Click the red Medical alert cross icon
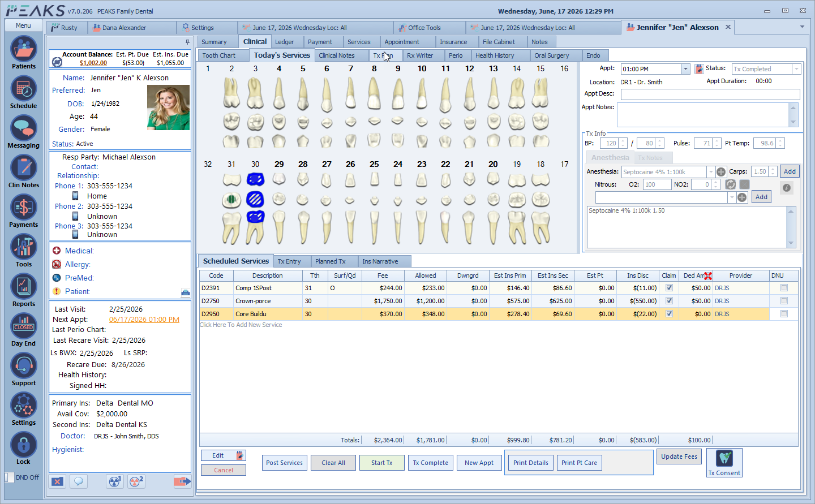Image resolution: width=815 pixels, height=504 pixels. [x=57, y=251]
